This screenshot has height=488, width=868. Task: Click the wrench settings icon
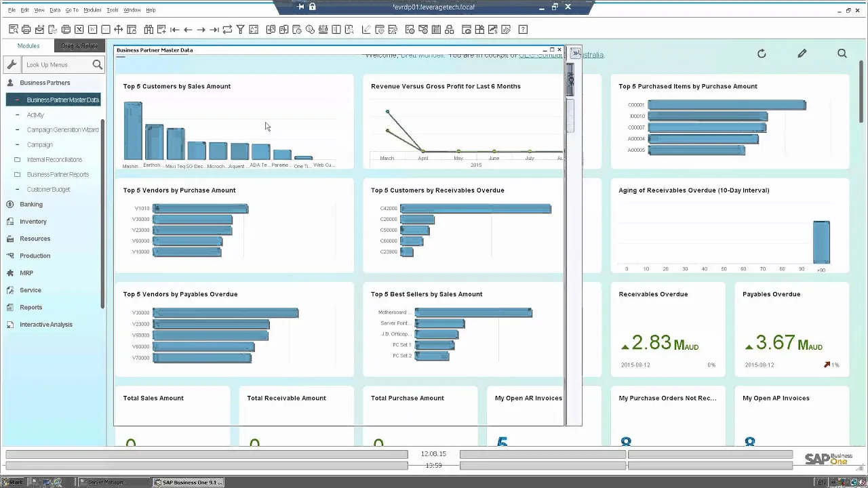tap(12, 64)
